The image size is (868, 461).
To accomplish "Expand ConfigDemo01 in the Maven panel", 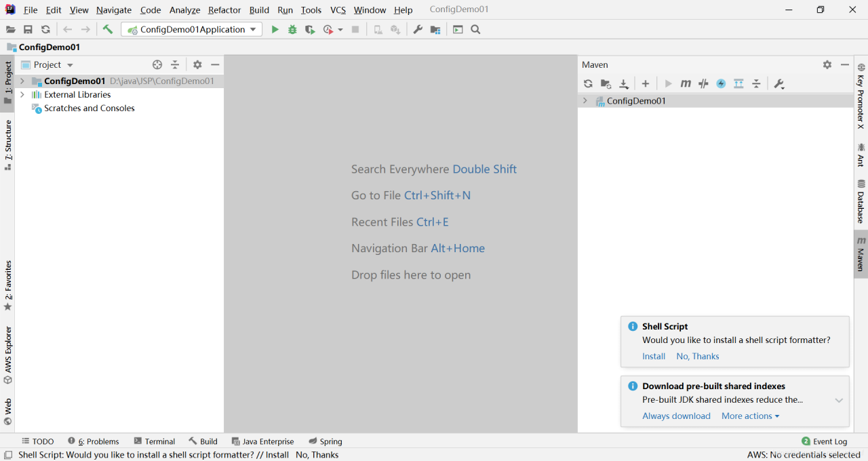I will (x=585, y=101).
